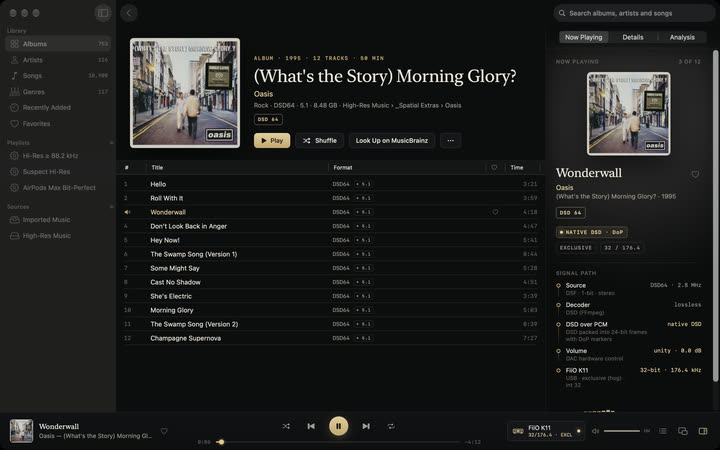Select the track Champagne Supernova
Screen dimensions: 720x450
(331, 338)
